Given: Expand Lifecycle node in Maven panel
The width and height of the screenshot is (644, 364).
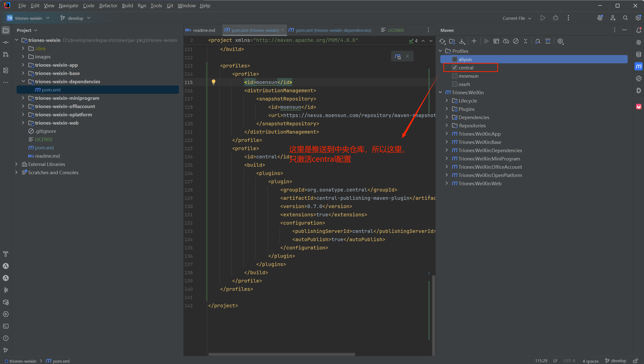Looking at the screenshot, I should 447,101.
